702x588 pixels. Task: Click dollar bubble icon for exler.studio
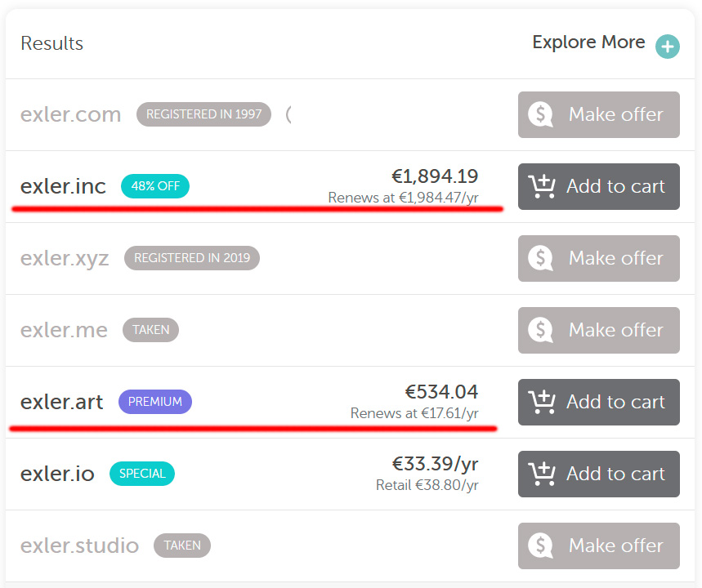(541, 546)
